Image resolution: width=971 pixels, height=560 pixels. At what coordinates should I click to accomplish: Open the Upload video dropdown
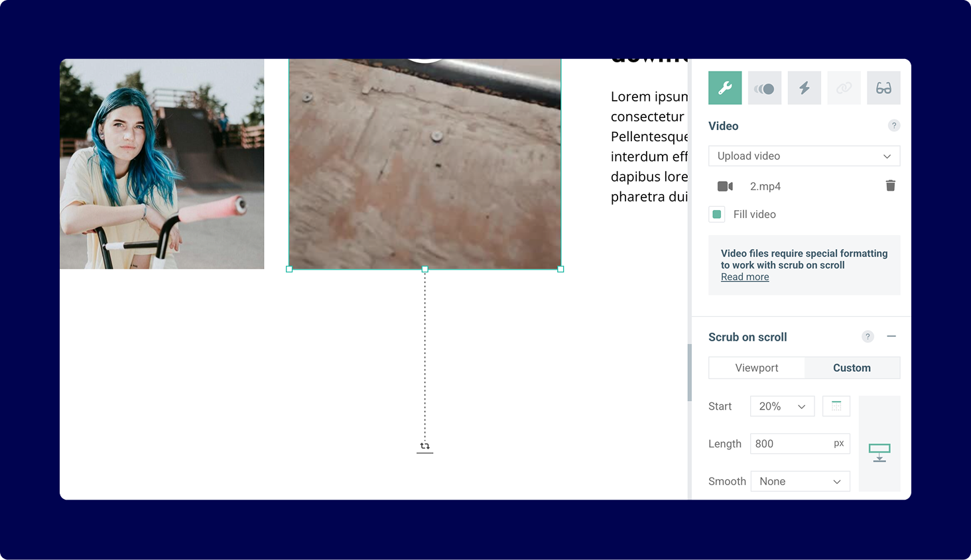click(x=805, y=156)
